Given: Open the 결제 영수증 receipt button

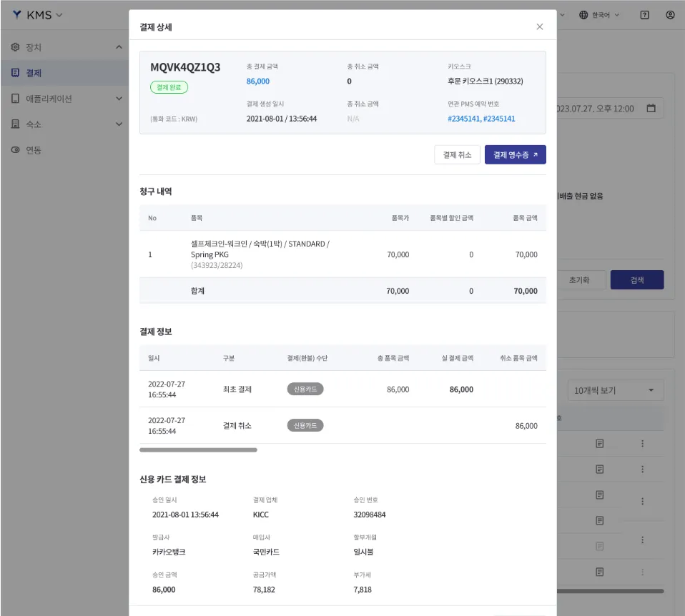Looking at the screenshot, I should 515,154.
